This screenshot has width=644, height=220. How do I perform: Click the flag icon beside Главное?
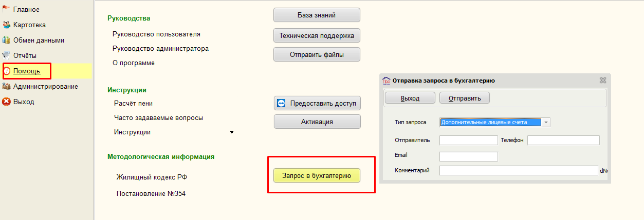pos(7,9)
